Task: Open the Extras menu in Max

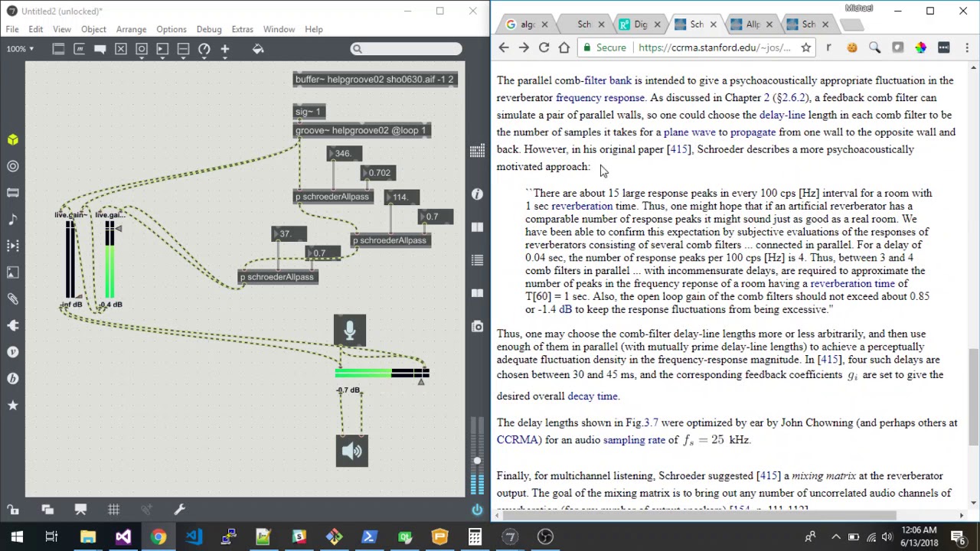Action: coord(242,29)
